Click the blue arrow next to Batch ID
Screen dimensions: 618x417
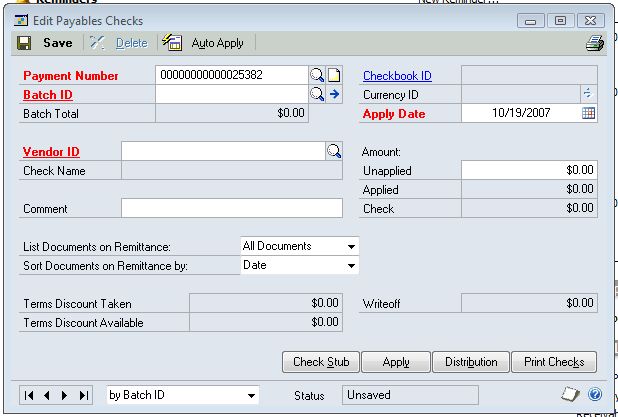click(334, 94)
